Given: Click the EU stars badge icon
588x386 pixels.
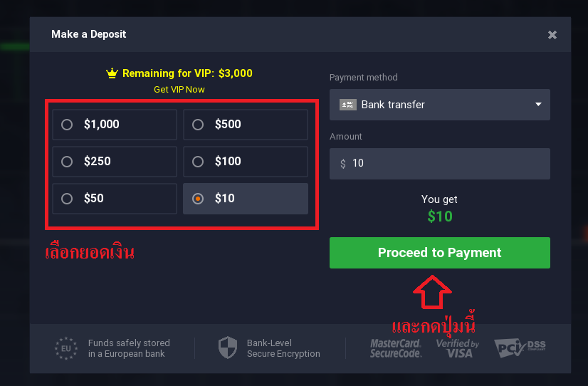Looking at the screenshot, I should (66, 348).
